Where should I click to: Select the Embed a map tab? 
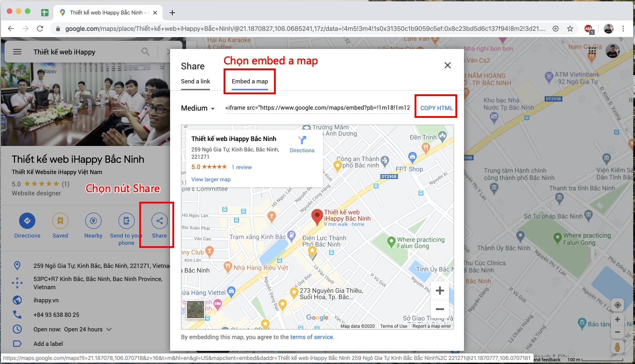pyautogui.click(x=250, y=82)
